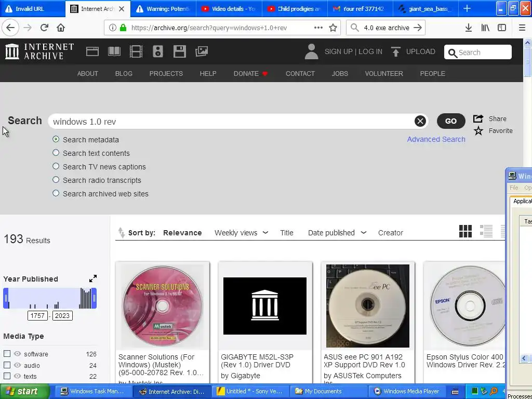Switch to giant_sea_bass tab

pos(425,9)
